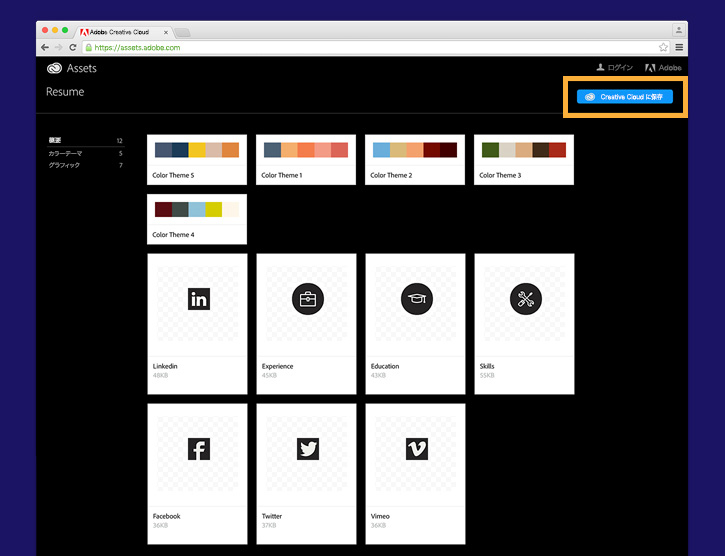This screenshot has height=556, width=725.
Task: Click the browser forward arrow
Action: [x=59, y=47]
